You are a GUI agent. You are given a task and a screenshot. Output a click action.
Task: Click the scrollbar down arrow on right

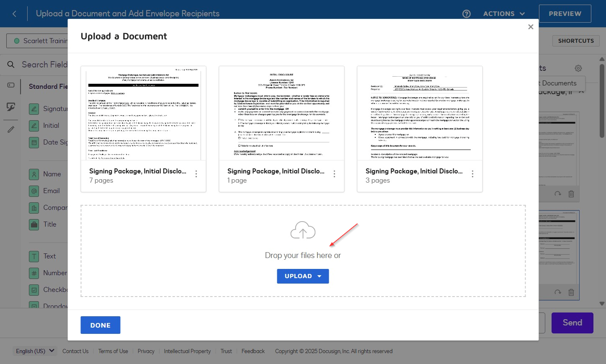[602, 304]
